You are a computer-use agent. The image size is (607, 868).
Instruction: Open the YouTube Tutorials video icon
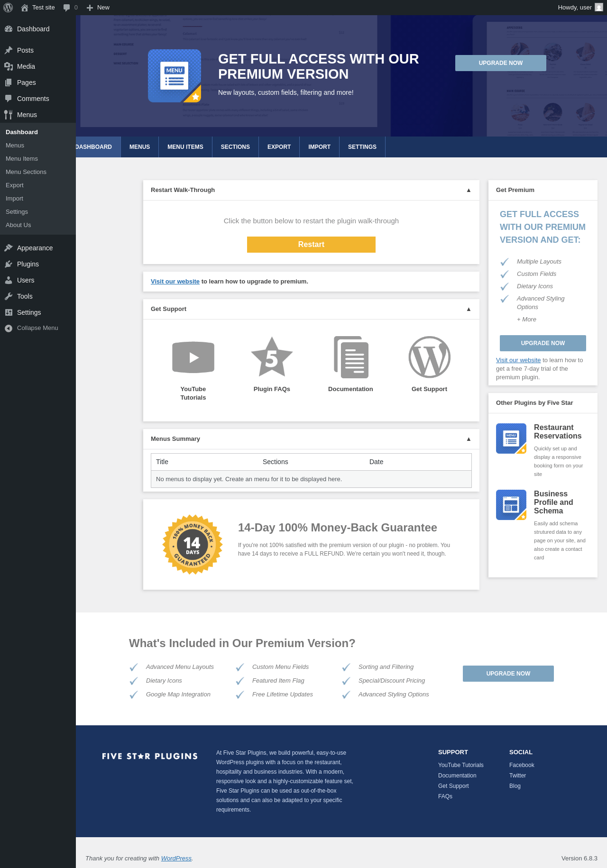click(x=193, y=357)
